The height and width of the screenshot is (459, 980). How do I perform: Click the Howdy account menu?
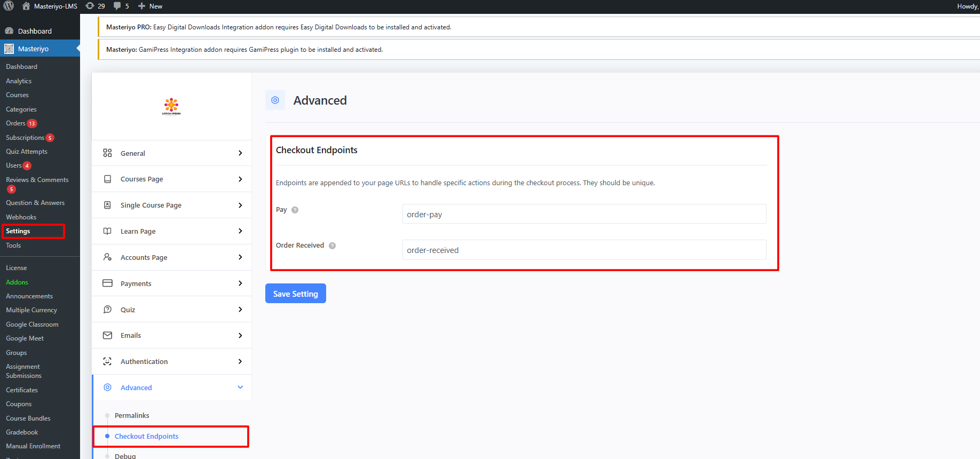(968, 6)
